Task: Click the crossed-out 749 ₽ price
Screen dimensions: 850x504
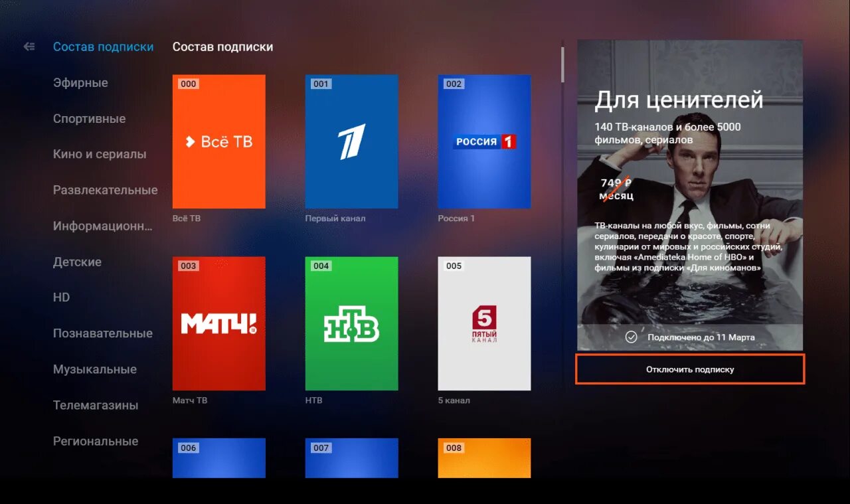Action: tap(616, 183)
